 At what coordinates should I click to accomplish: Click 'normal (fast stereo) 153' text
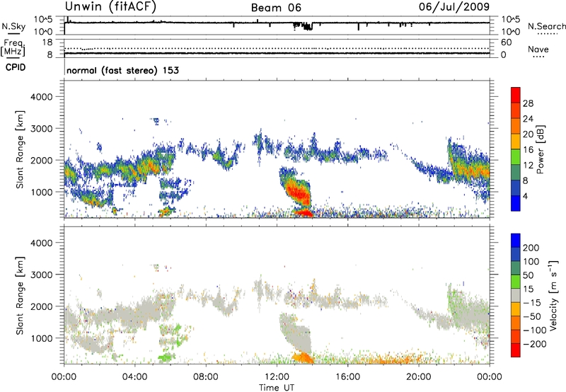122,70
